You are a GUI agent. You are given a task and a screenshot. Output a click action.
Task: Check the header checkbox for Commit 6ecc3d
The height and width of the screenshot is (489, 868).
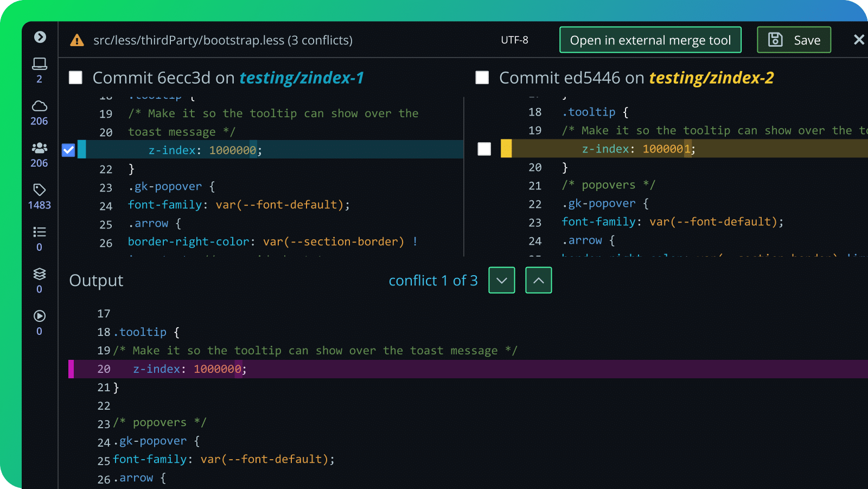point(75,78)
